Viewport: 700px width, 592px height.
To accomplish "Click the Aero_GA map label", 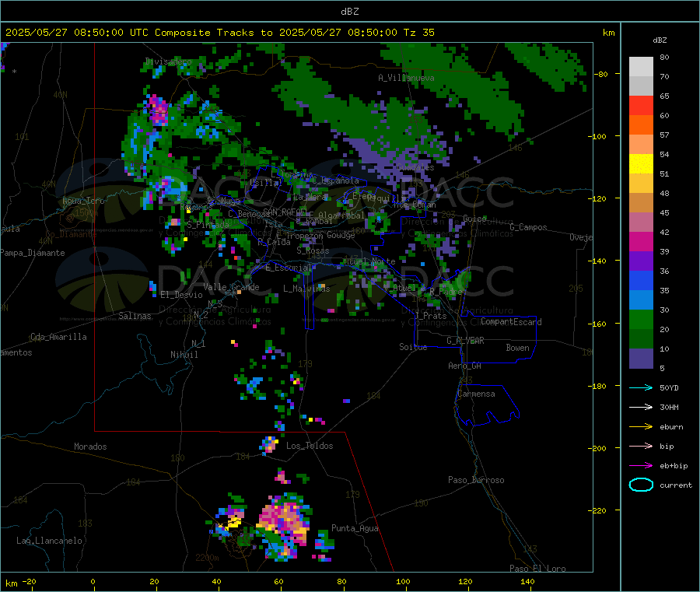I will coord(465,366).
